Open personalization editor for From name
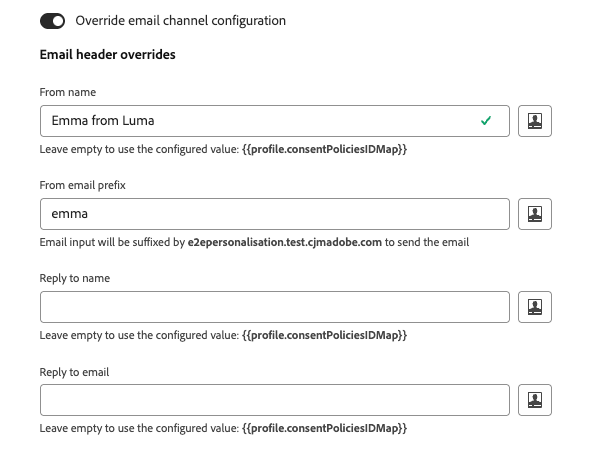The width and height of the screenshot is (595, 449). [535, 121]
